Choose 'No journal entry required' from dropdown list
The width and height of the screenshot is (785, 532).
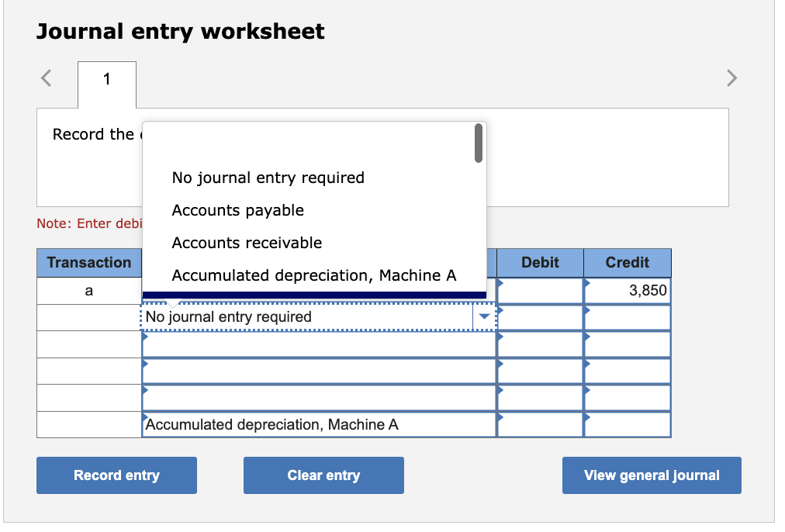268,178
